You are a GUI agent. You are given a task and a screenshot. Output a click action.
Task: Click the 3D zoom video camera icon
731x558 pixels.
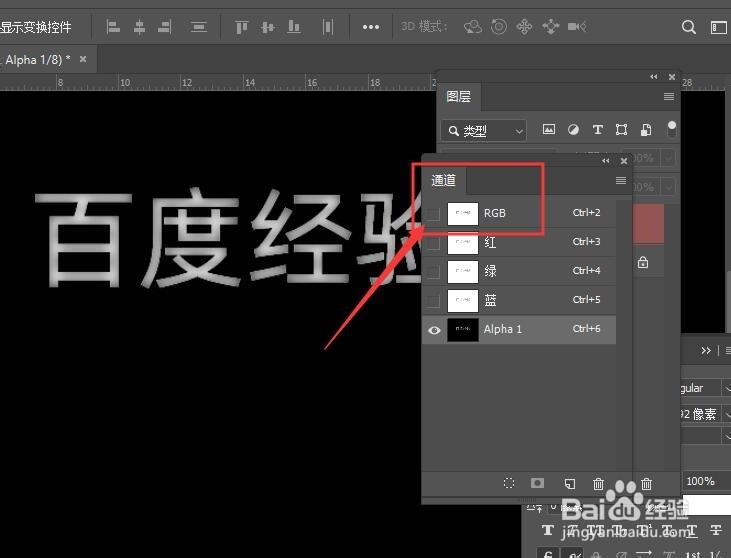tap(577, 27)
